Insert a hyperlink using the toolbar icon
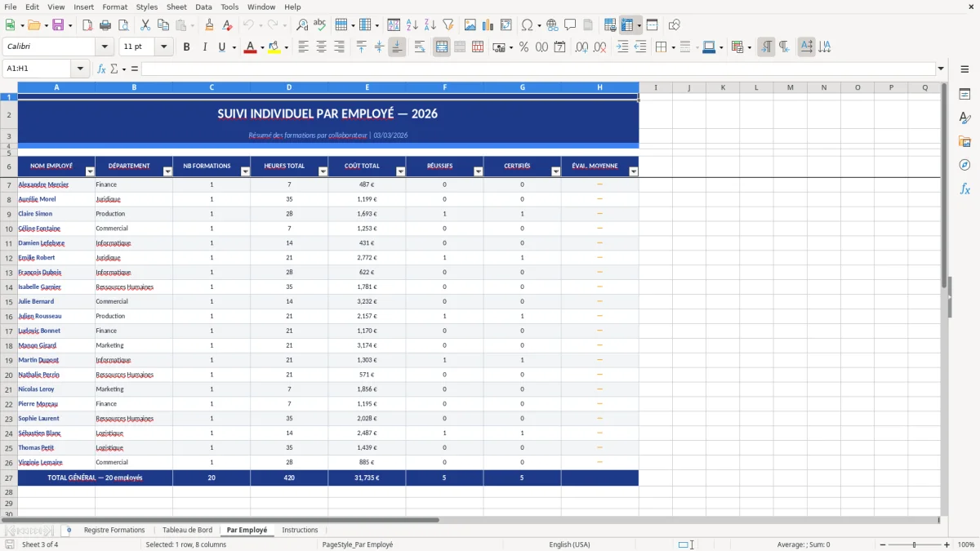Screen dimensions: 980x551 pyautogui.click(x=552, y=24)
